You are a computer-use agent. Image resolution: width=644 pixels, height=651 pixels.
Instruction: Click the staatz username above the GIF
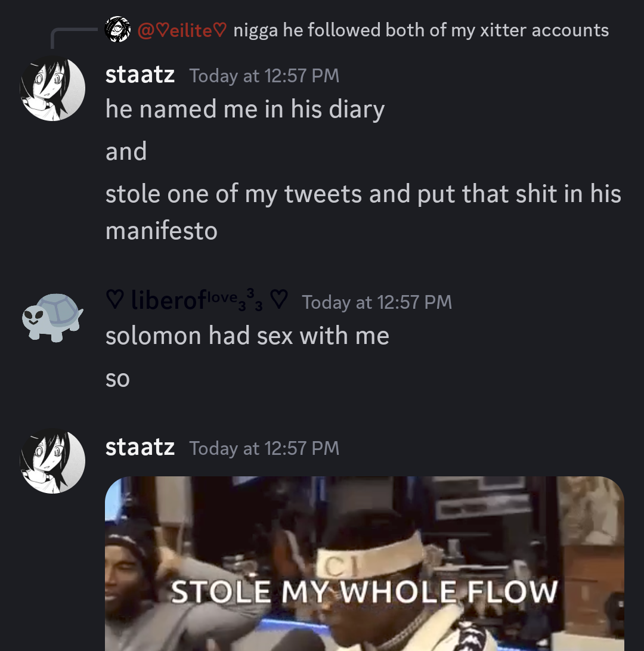pyautogui.click(x=140, y=448)
